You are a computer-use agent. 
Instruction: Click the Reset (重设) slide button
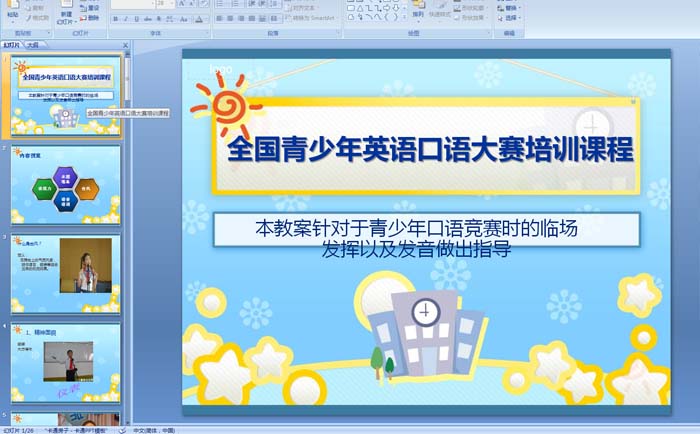point(90,8)
